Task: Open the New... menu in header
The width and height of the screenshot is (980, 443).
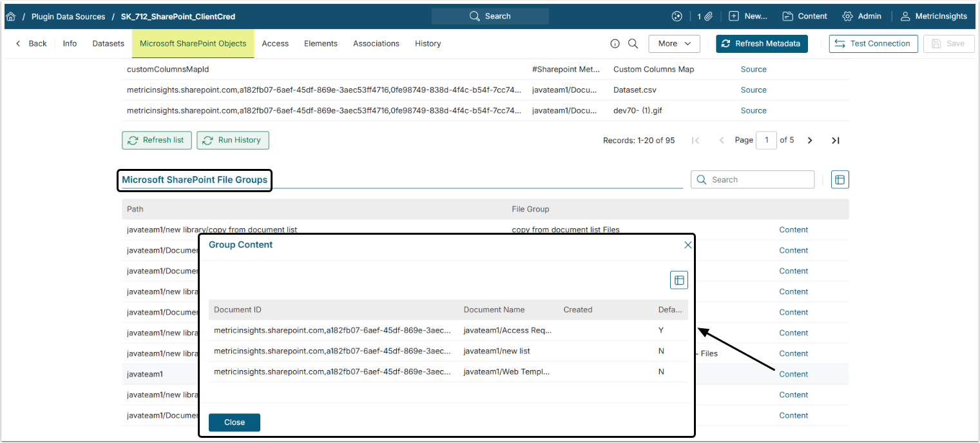Action: point(748,17)
